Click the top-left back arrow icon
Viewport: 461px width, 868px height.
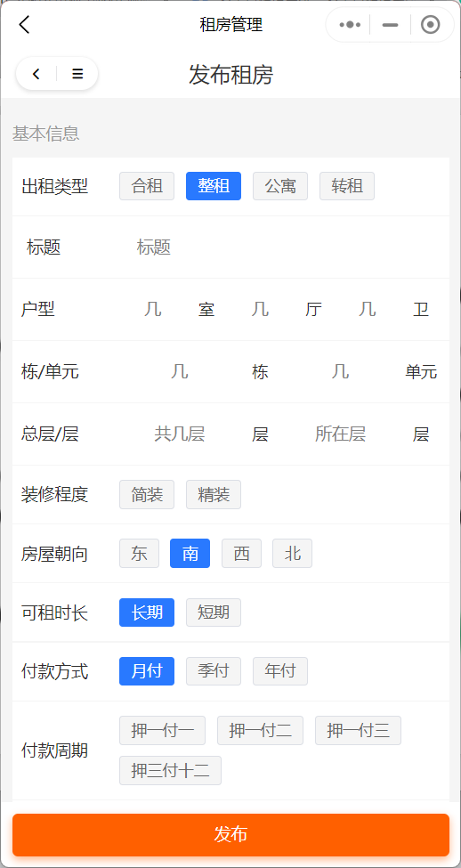point(24,25)
